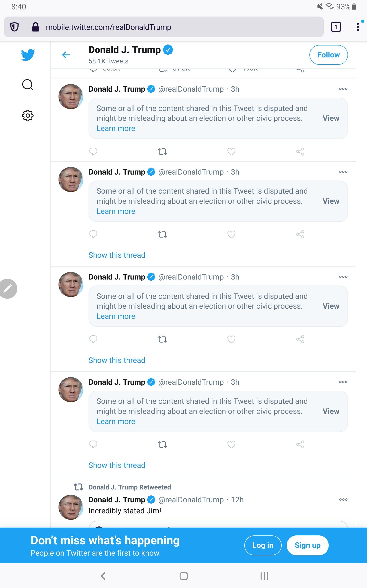Open the browser three-dot menu
The height and width of the screenshot is (588, 367).
click(358, 27)
